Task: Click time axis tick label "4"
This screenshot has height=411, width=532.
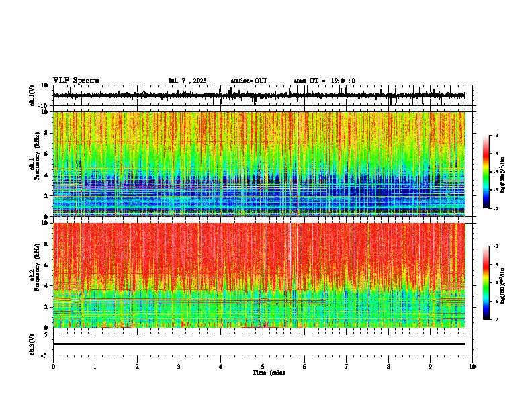Action: point(220,367)
